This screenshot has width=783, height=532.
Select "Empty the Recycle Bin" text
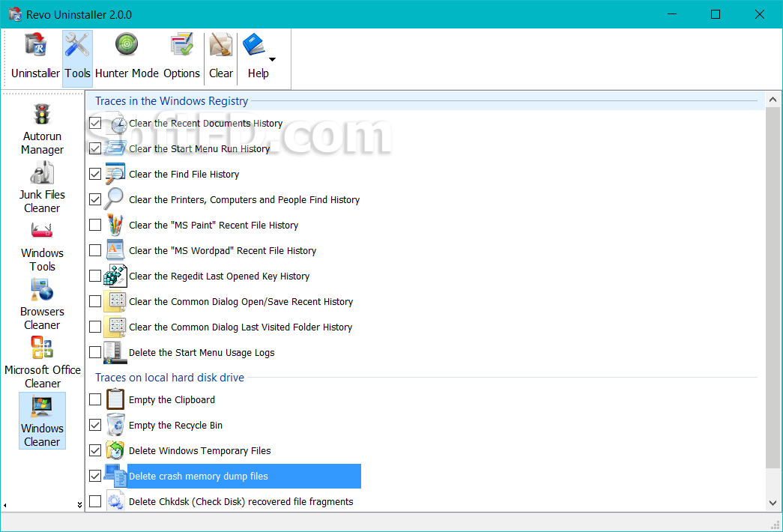[175, 425]
